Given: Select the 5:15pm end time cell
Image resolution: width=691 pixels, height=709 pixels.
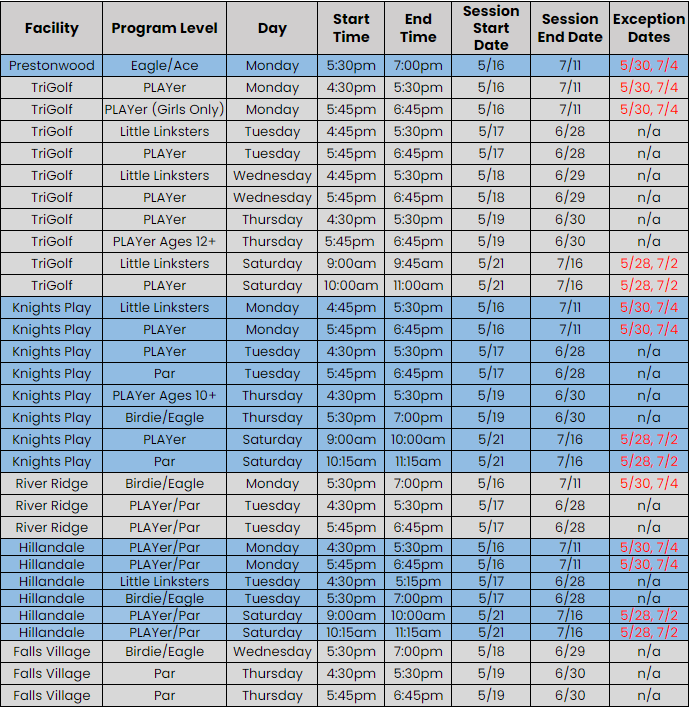Looking at the screenshot, I should tap(418, 582).
